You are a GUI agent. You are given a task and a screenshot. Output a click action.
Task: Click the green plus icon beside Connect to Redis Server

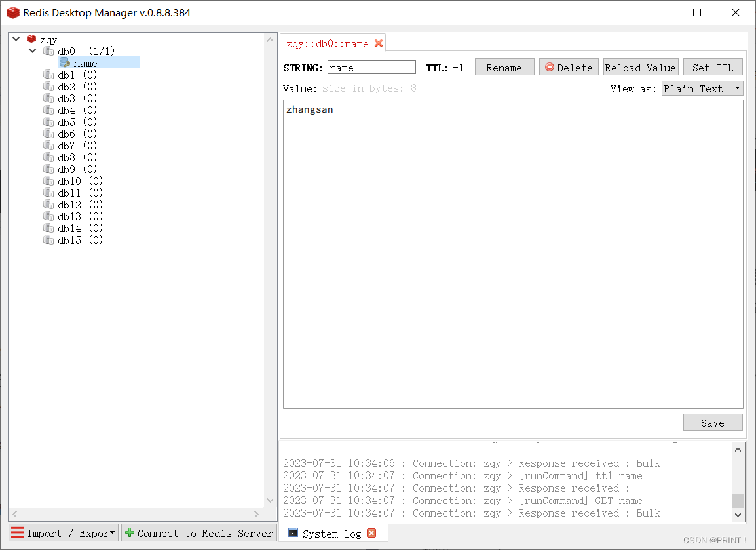click(130, 533)
